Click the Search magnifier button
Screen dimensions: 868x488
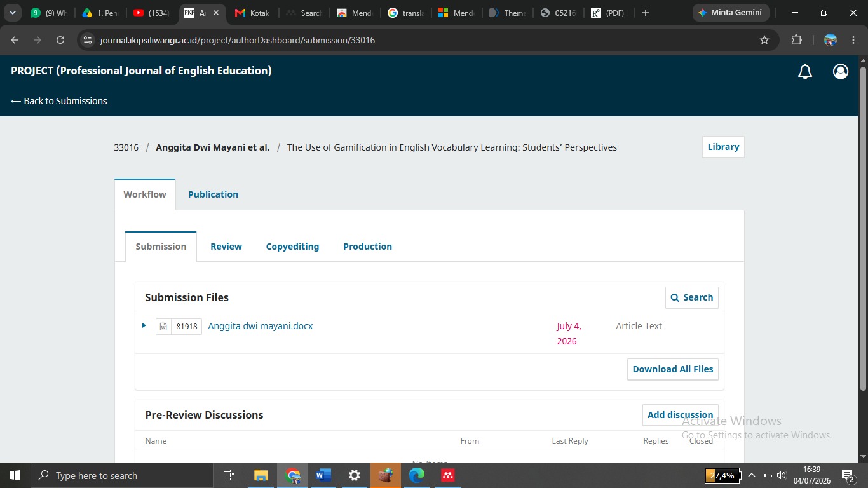pyautogui.click(x=692, y=297)
